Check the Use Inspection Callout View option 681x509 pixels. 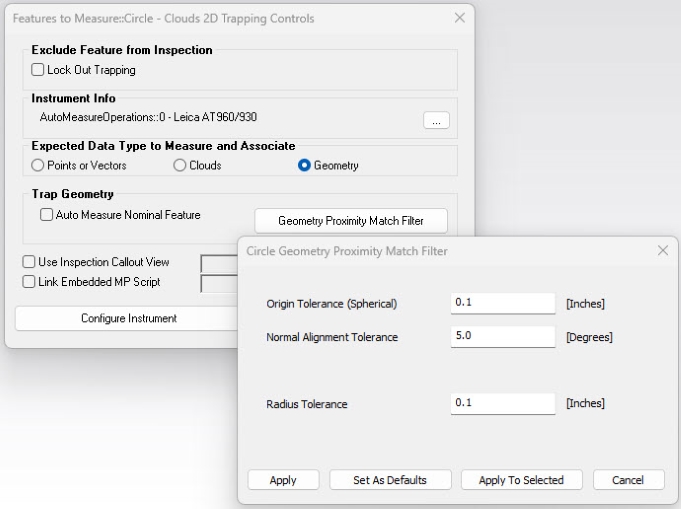coord(29,262)
